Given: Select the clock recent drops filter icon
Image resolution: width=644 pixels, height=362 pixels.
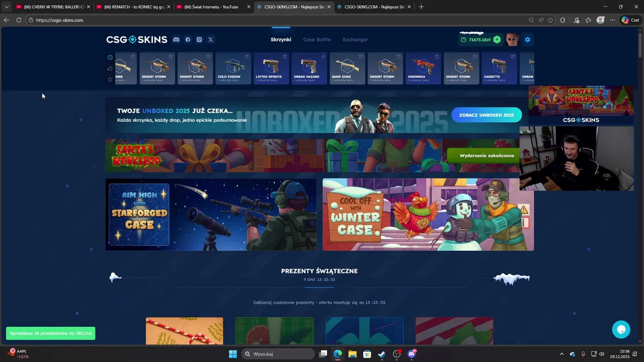Looking at the screenshot, I should click(110, 57).
